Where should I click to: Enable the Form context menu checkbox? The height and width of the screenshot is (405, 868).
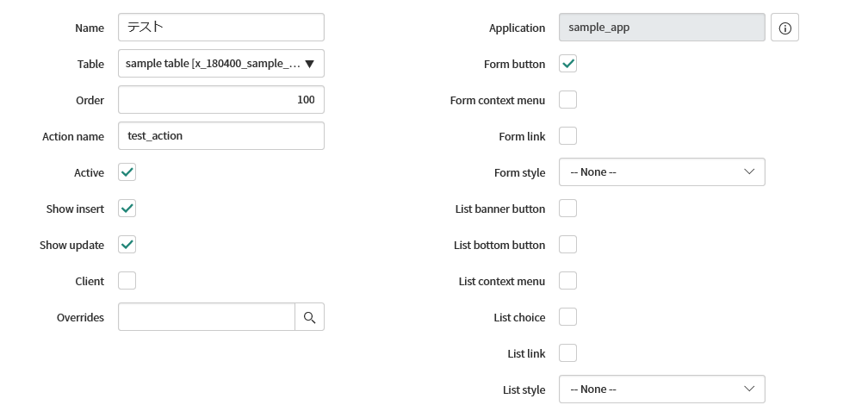[x=568, y=100]
